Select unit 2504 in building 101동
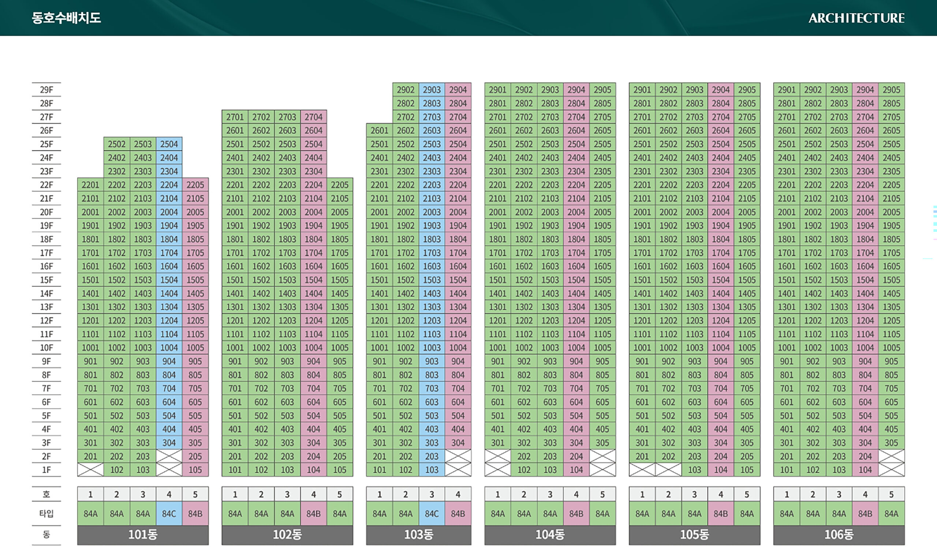937x560 pixels. (169, 144)
